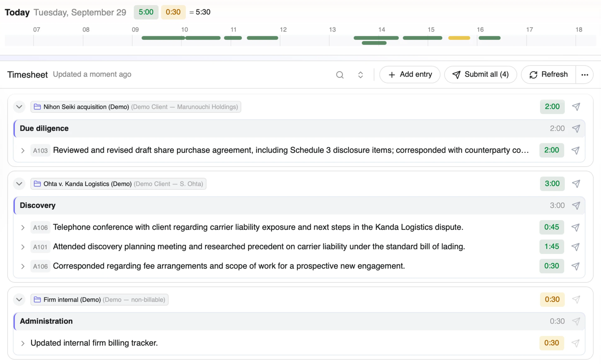The image size is (601, 364).
Task: Collapse the Firm internal group
Action: click(19, 300)
